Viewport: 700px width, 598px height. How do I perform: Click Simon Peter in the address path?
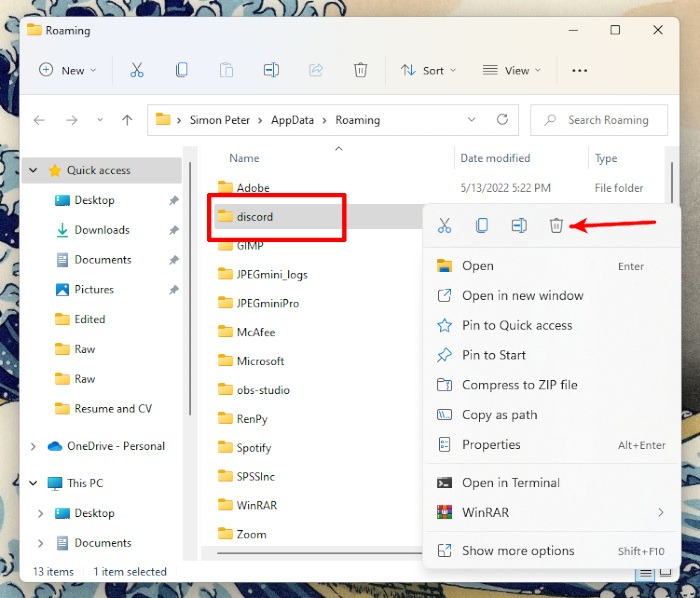[x=220, y=120]
